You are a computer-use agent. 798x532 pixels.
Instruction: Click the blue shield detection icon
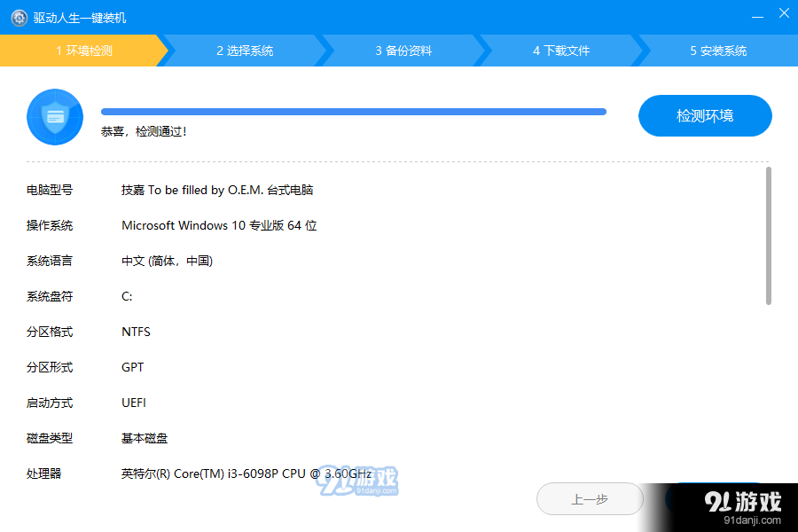click(55, 117)
